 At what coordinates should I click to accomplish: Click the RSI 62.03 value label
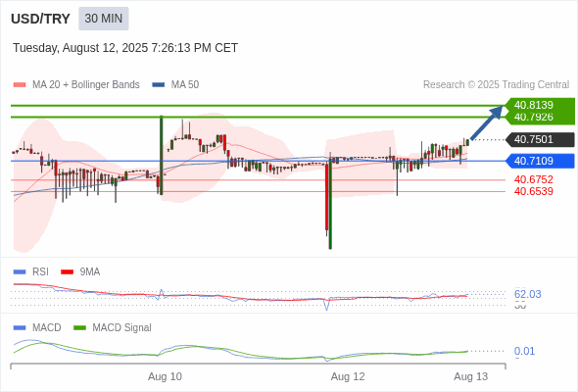(x=527, y=294)
